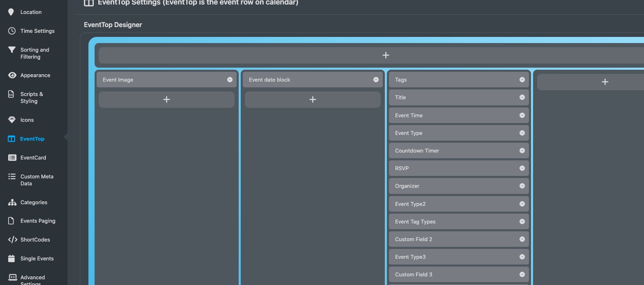Click the ShortCodes code bracket icon
Screen dimensions: 644x285
[12, 239]
